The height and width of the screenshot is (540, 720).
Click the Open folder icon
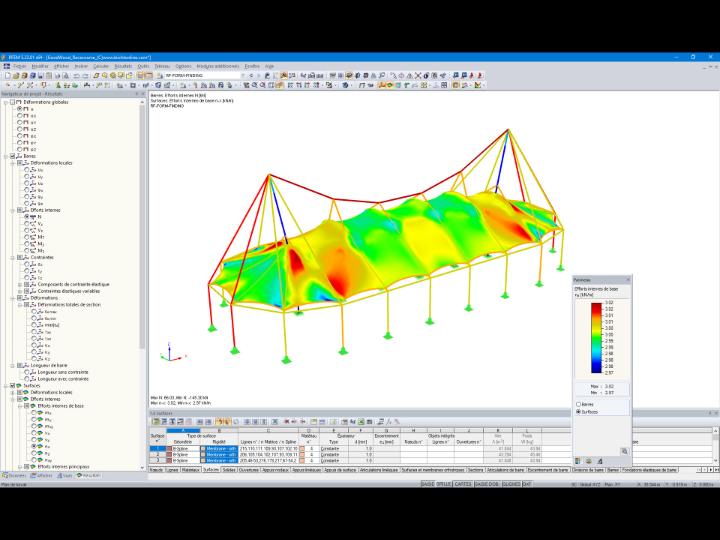[x=16, y=76]
